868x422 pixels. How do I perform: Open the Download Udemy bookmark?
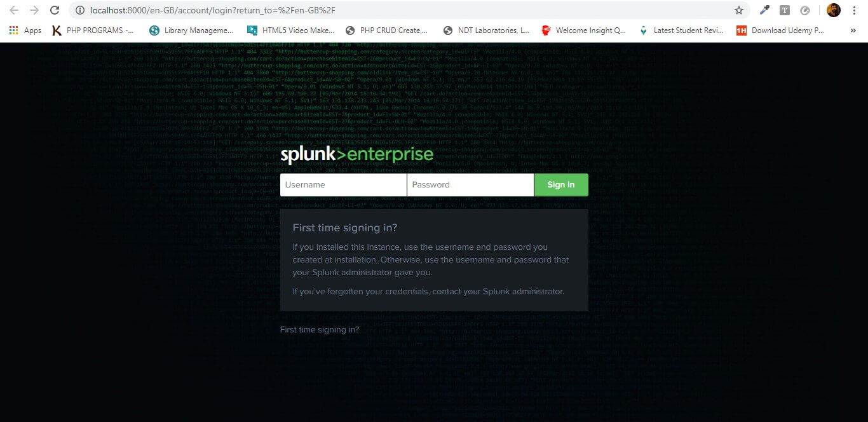coord(780,30)
